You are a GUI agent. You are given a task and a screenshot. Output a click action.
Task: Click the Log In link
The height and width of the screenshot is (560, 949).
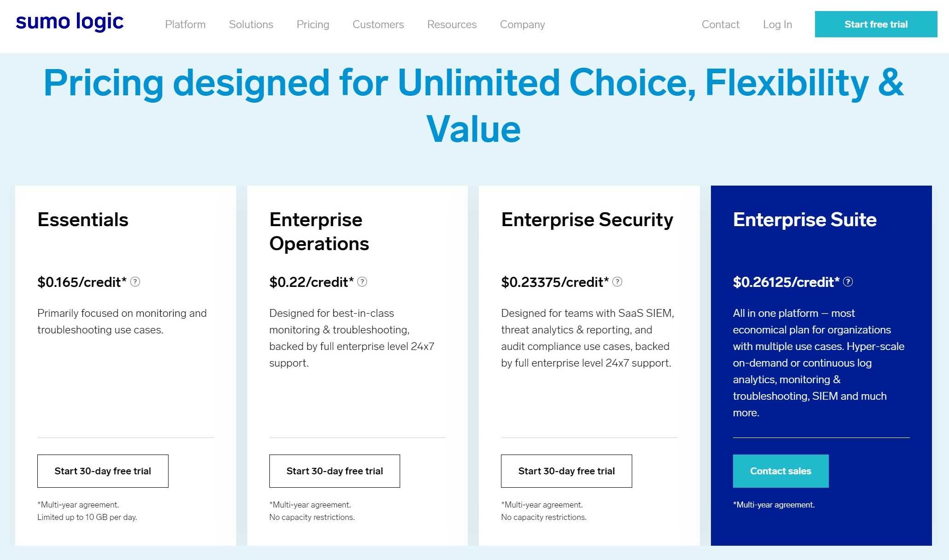point(777,24)
